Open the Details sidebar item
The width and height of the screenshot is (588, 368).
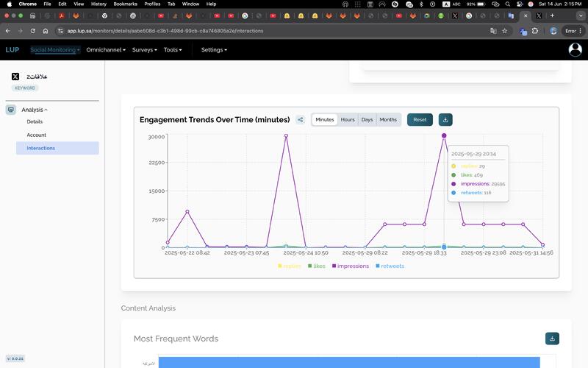coord(35,121)
